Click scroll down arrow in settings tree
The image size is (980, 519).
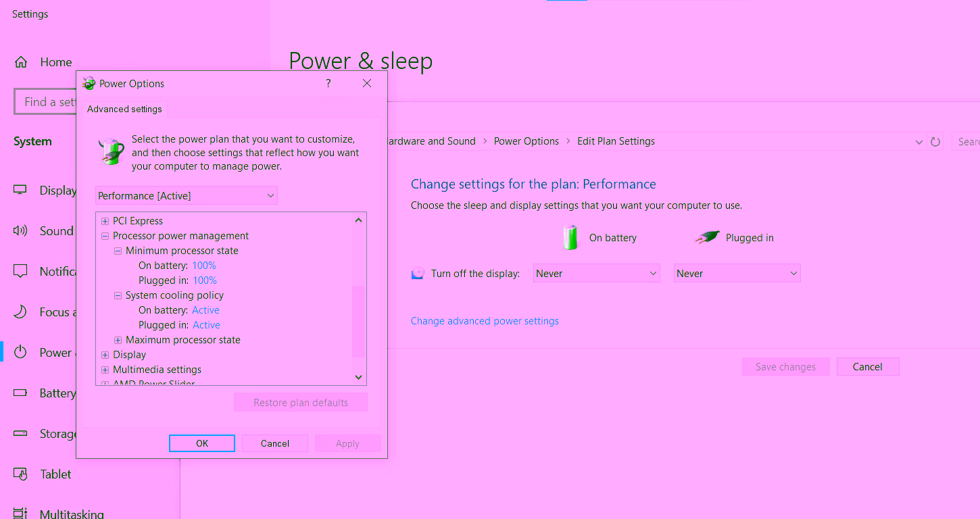pyautogui.click(x=359, y=377)
